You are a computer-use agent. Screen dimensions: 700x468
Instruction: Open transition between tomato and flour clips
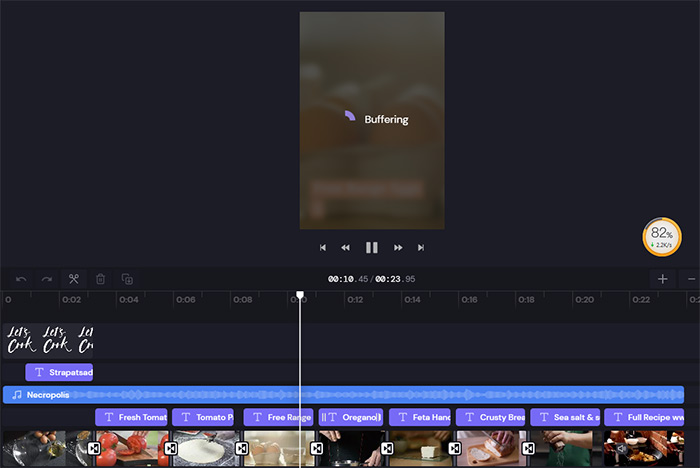click(x=171, y=448)
